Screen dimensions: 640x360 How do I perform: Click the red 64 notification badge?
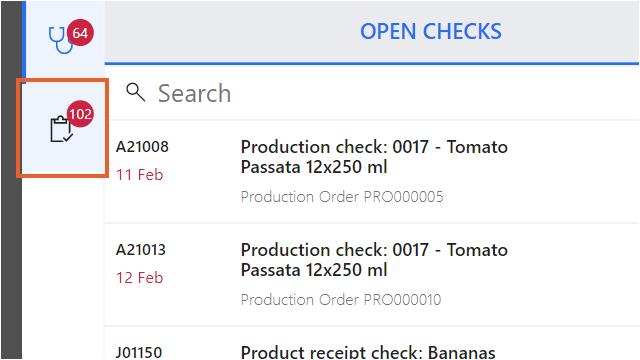[x=80, y=32]
